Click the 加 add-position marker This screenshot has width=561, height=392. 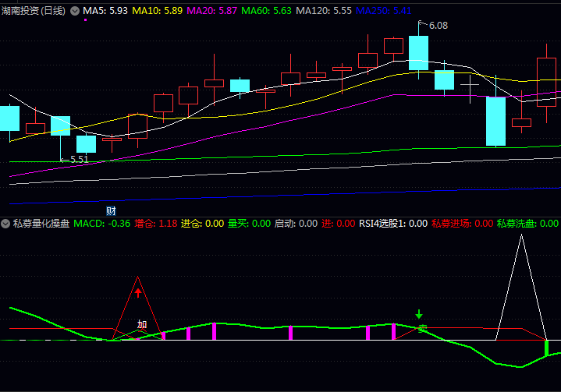point(142,324)
